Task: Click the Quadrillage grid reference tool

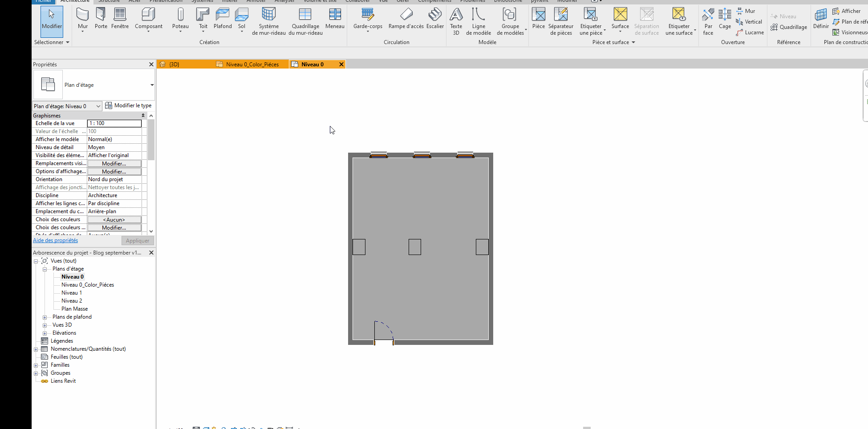Action: click(x=789, y=27)
